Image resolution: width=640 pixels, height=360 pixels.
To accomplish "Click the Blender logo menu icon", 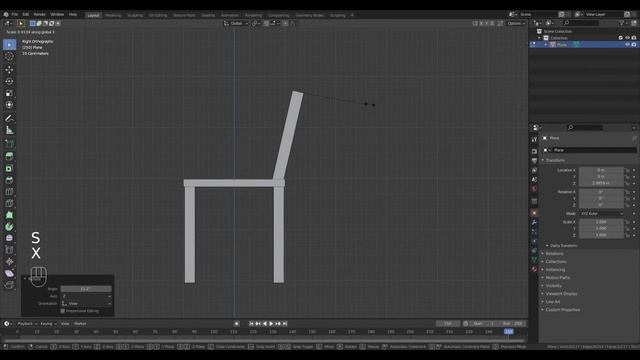I will point(6,14).
